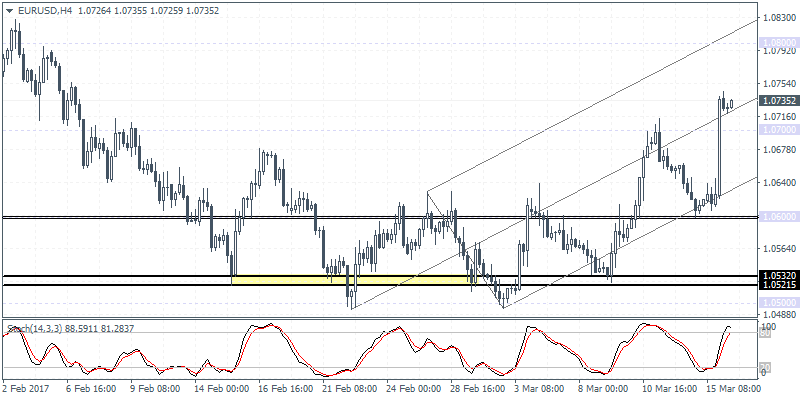Click the 1.07920 price axis label
800x400 pixels.
click(778, 51)
